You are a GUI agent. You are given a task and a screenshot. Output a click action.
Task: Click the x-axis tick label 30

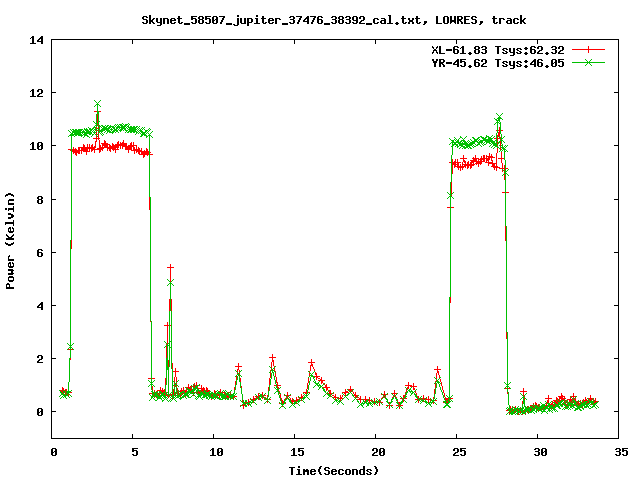click(540, 452)
